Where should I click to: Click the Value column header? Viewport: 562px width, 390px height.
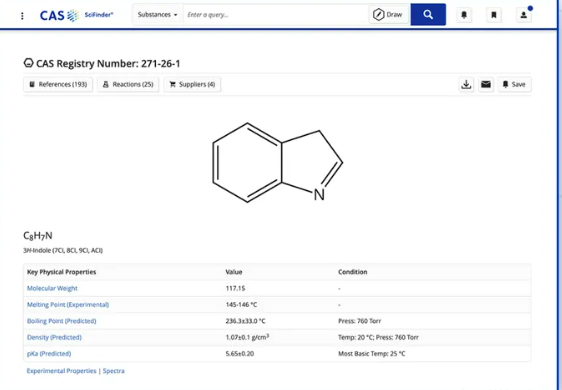(234, 272)
